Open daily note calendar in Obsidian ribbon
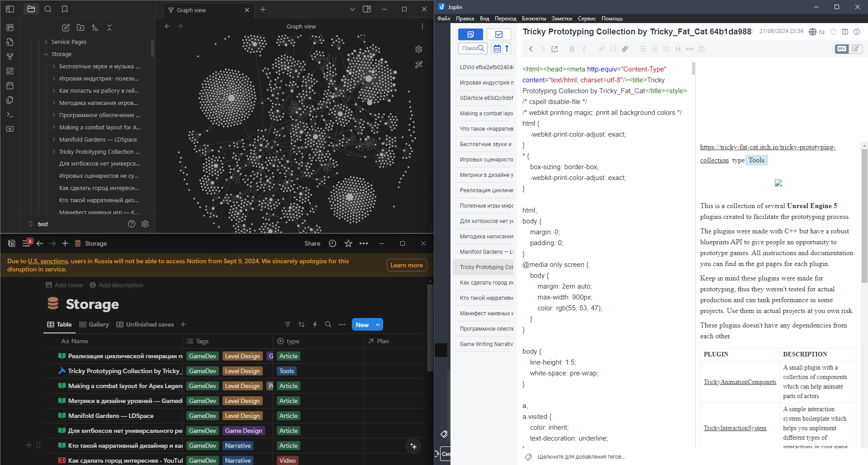Viewport: 868px width, 465px height. tap(10, 85)
